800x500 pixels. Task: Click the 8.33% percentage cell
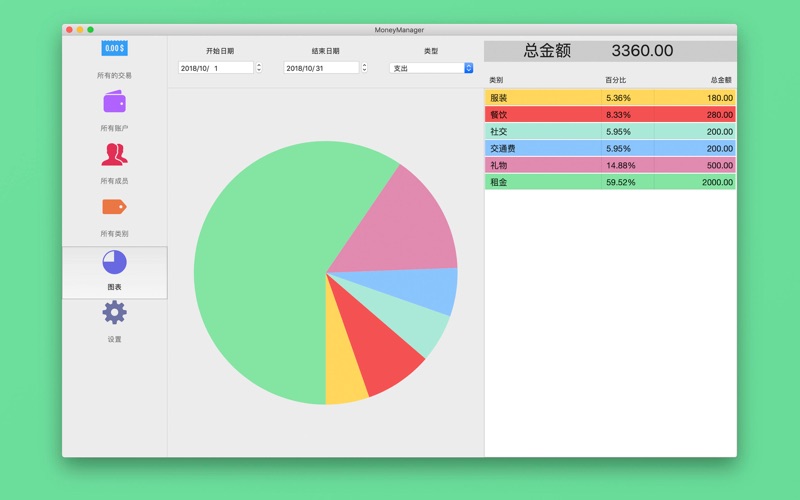pyautogui.click(x=618, y=115)
